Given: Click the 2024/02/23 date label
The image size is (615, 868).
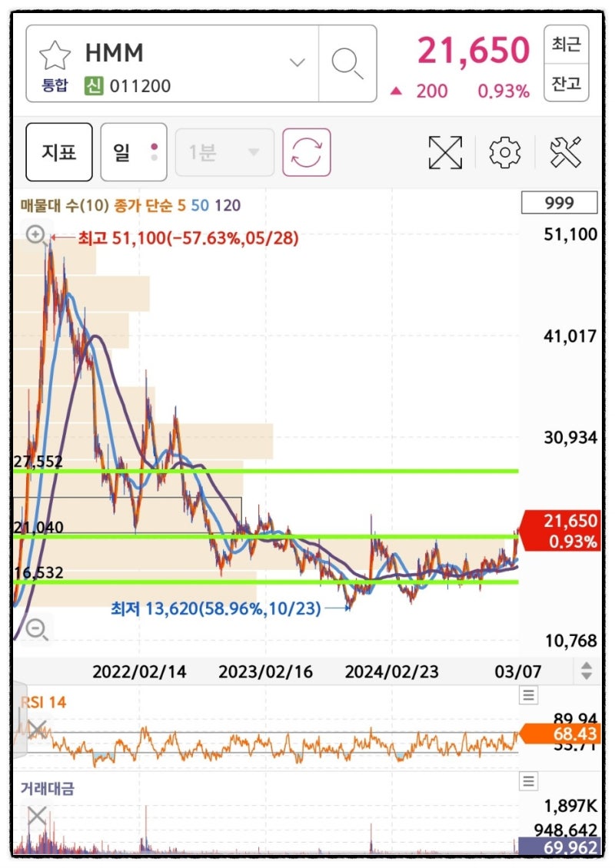Looking at the screenshot, I should click(392, 671).
